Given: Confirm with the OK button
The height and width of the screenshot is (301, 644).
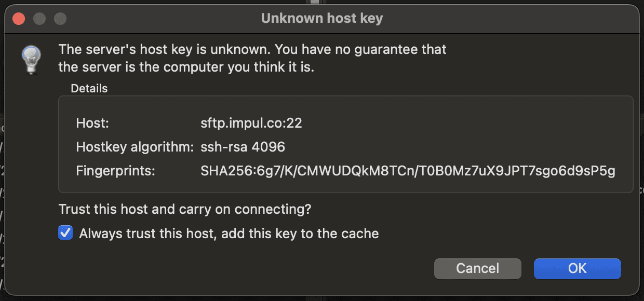Looking at the screenshot, I should 577,268.
